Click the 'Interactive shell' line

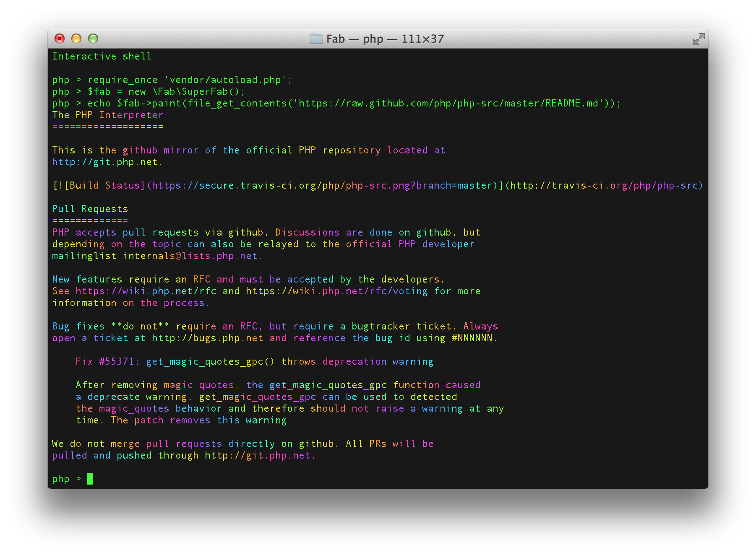point(102,57)
